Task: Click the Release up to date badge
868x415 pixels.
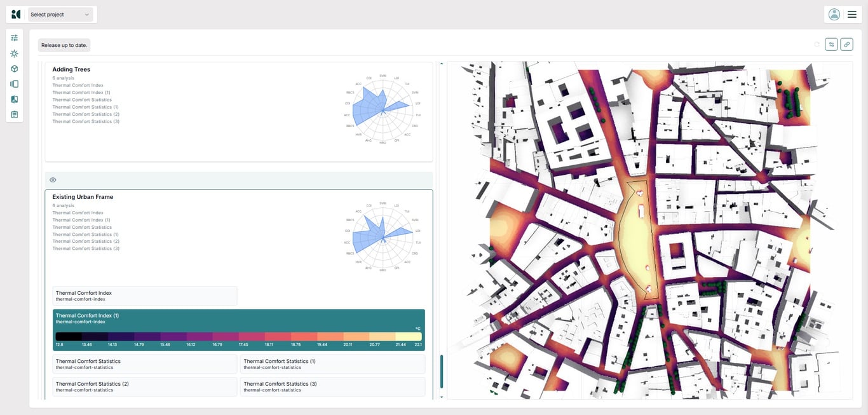Action: point(64,45)
